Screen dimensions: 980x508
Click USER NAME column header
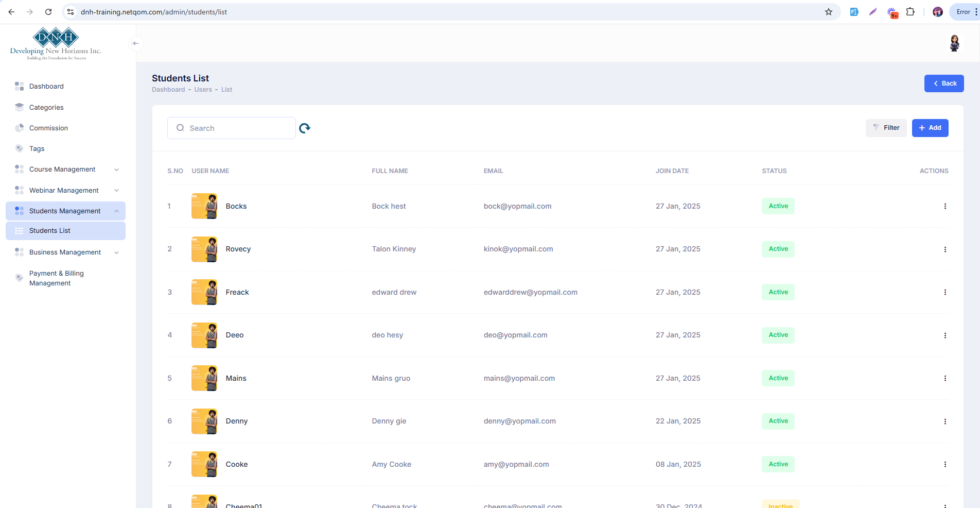(211, 171)
